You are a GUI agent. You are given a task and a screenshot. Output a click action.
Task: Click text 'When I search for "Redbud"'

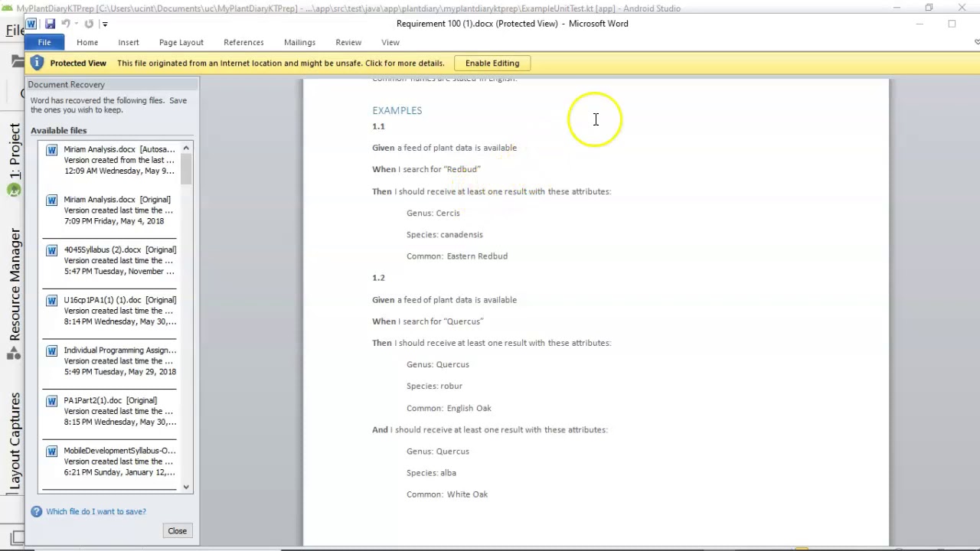point(426,169)
